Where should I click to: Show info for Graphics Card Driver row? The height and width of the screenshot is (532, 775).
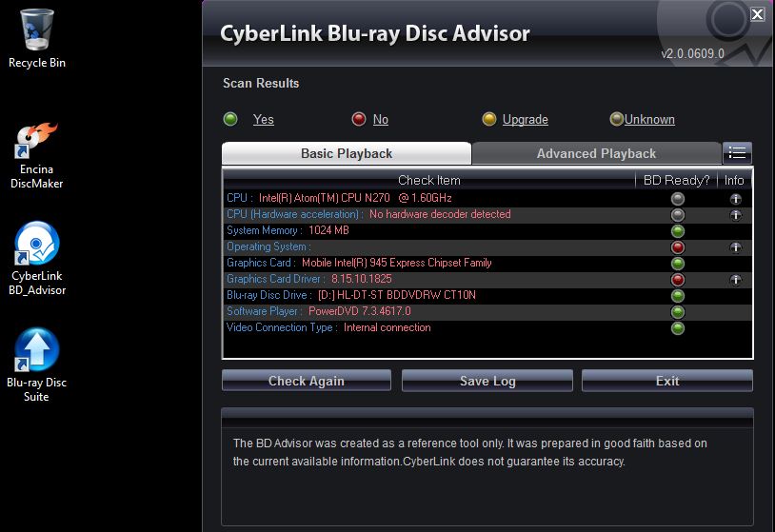pos(735,280)
